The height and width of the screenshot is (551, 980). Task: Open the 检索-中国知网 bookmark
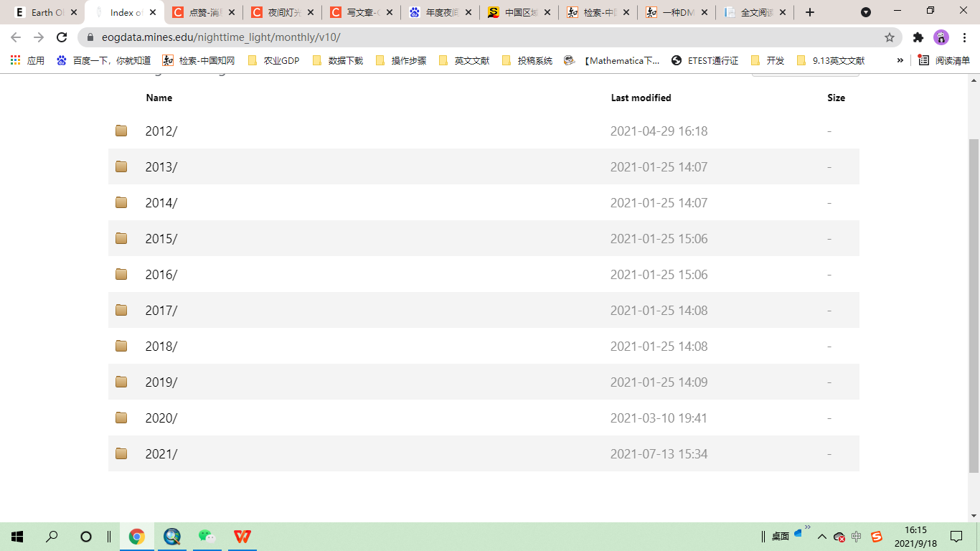(199, 60)
